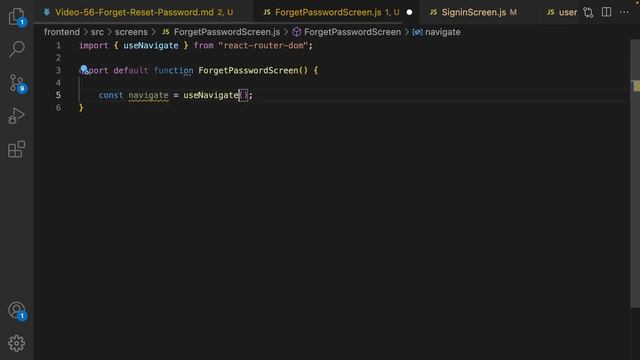Click the frontend breadcrumb
The image size is (640, 360).
(x=62, y=32)
